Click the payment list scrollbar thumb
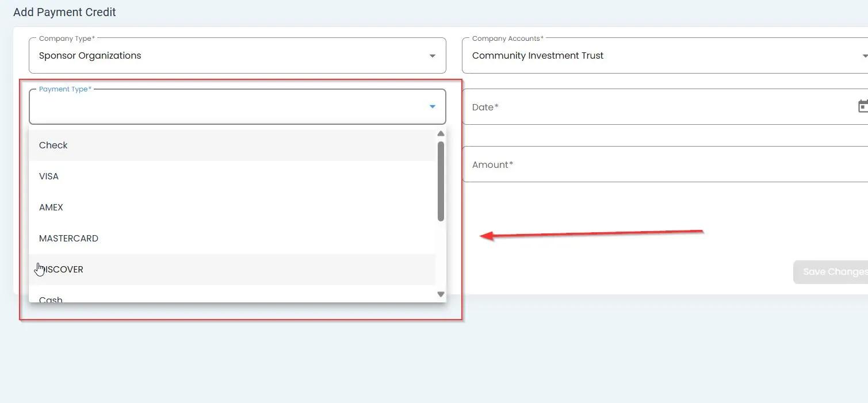 [441, 181]
